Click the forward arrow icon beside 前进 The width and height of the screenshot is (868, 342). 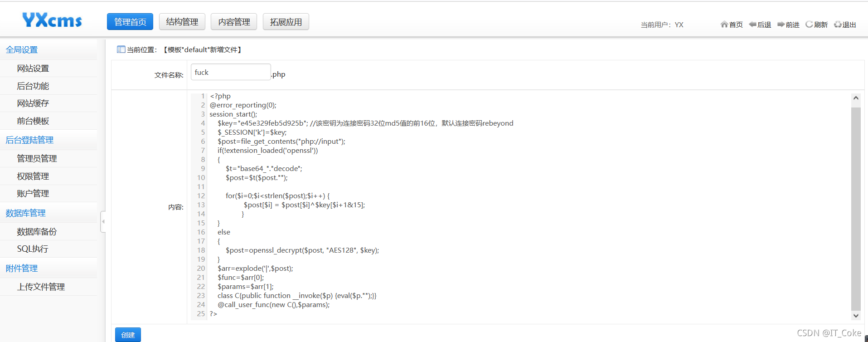click(781, 24)
